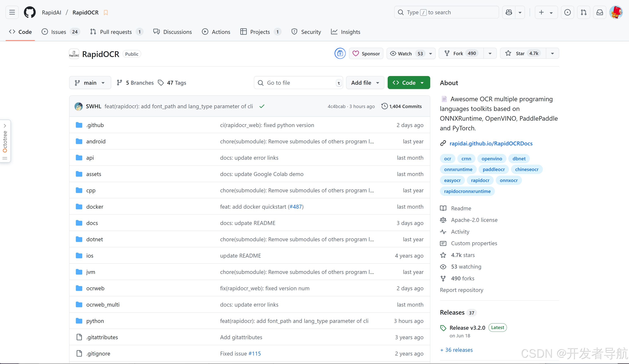Open the 1,404 Commits history

point(402,106)
